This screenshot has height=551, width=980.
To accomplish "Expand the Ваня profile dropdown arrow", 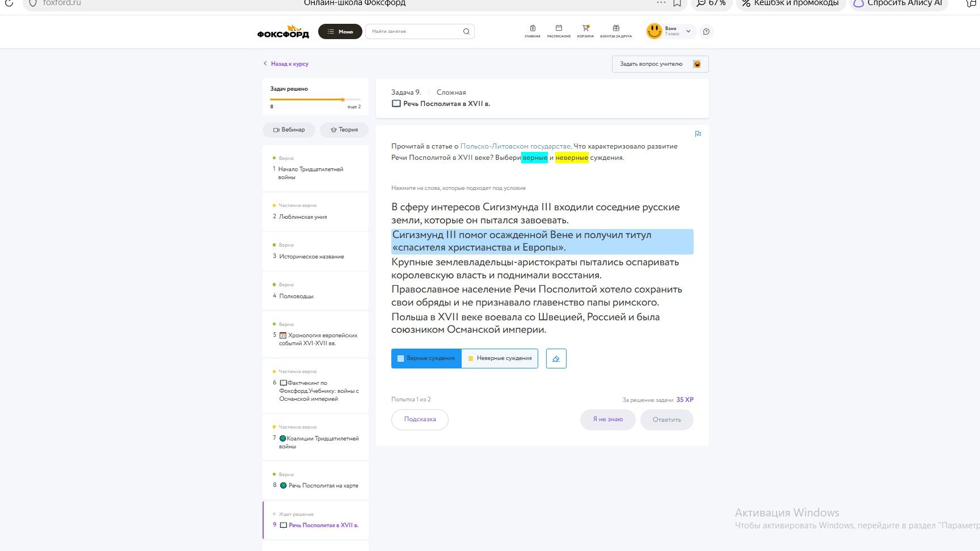I will (x=688, y=32).
